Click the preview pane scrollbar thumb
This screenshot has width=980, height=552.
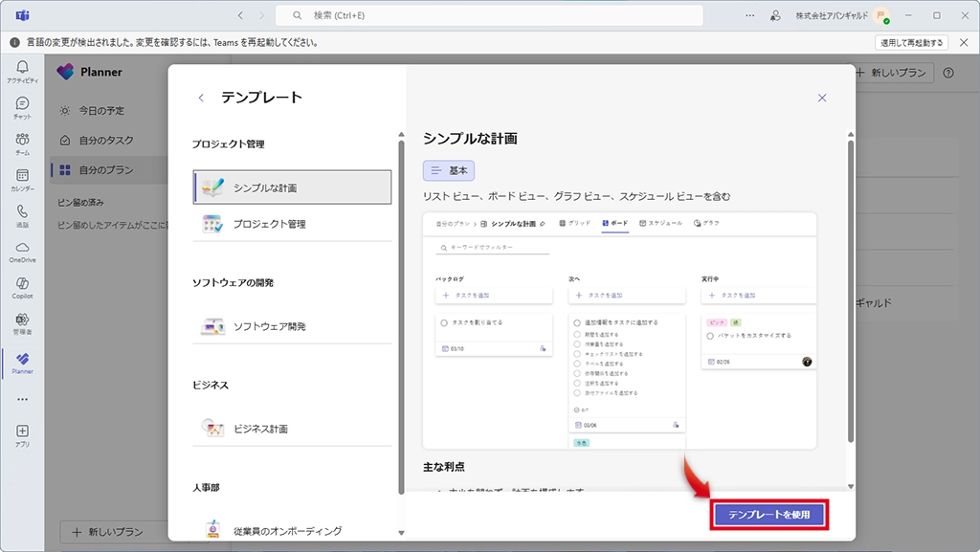click(851, 292)
